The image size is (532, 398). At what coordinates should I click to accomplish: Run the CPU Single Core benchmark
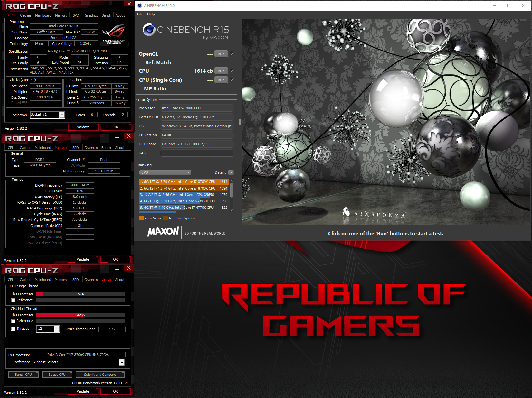tap(221, 80)
